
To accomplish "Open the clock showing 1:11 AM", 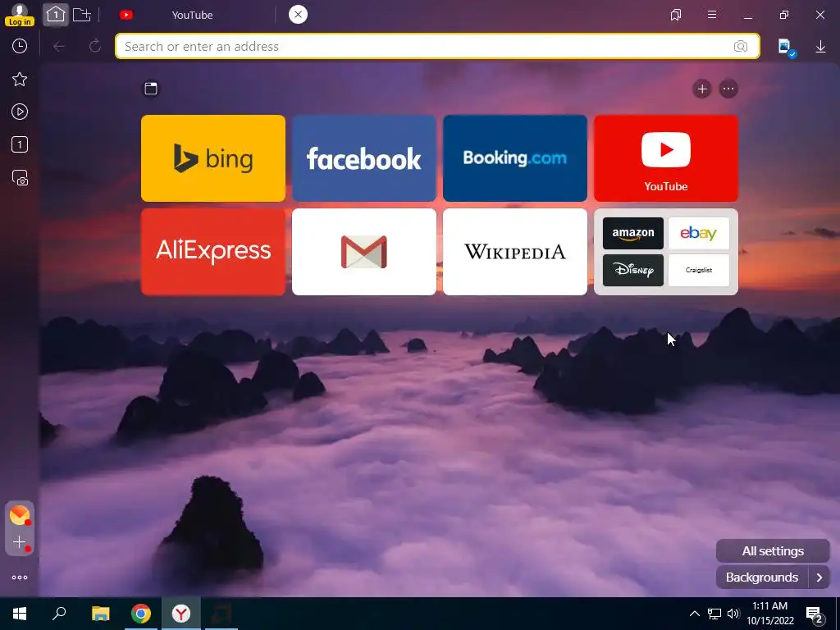I will coord(769,614).
